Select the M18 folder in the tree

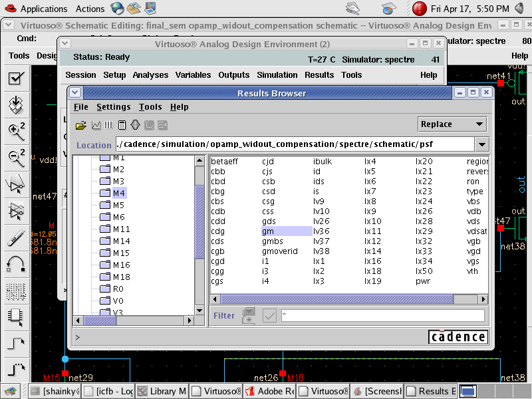[115, 277]
